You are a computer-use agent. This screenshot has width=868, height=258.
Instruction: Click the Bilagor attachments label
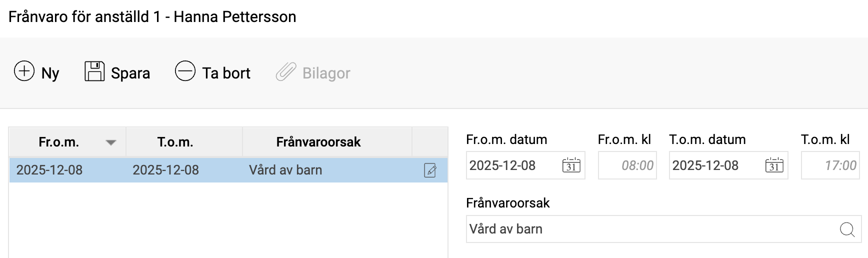click(326, 73)
